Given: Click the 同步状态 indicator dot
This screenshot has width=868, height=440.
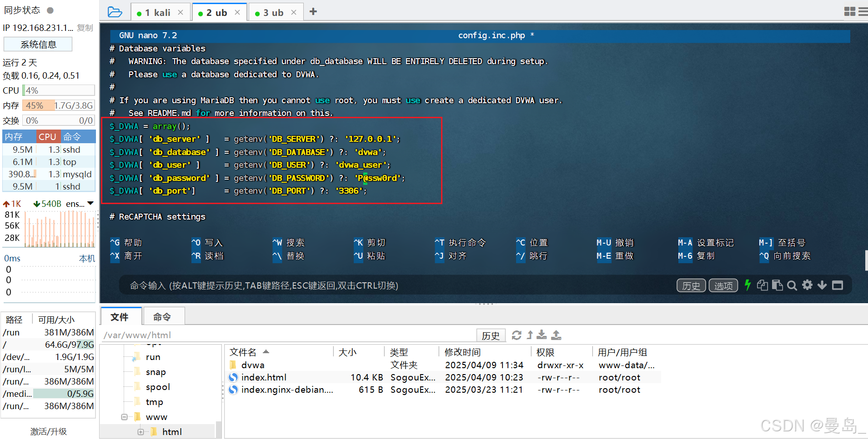Looking at the screenshot, I should click(50, 10).
